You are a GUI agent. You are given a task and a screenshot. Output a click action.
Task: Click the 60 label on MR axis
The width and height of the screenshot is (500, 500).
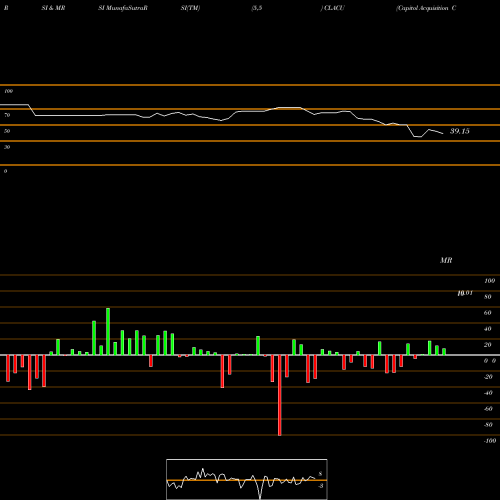[x=488, y=313]
